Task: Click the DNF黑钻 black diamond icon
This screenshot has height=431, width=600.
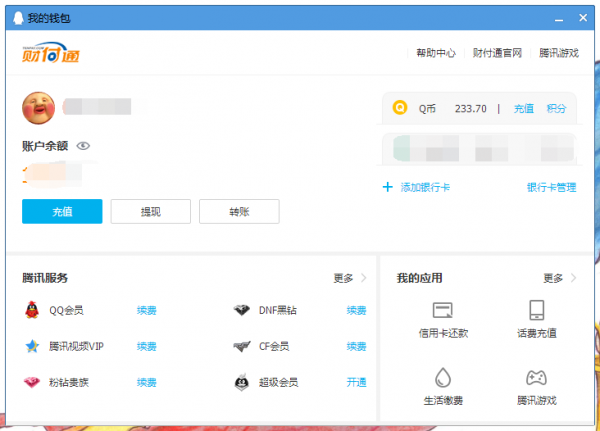Action: (241, 310)
